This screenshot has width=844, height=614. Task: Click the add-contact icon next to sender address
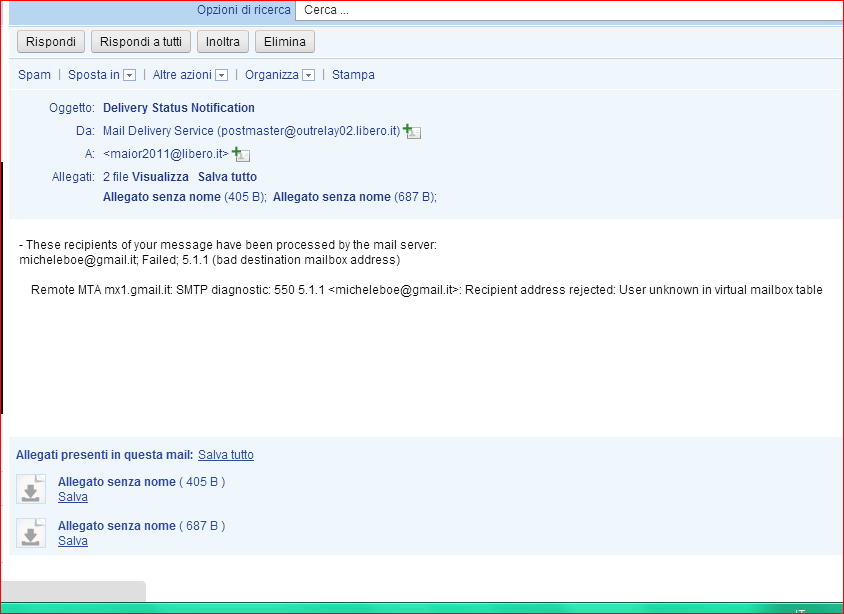click(x=412, y=132)
